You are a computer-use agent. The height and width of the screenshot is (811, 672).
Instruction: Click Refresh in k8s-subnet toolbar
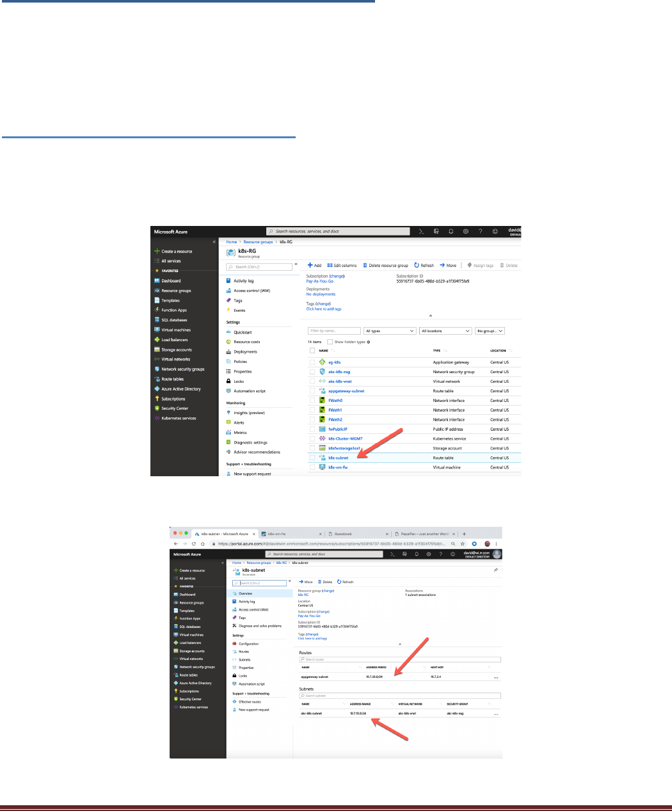point(346,582)
